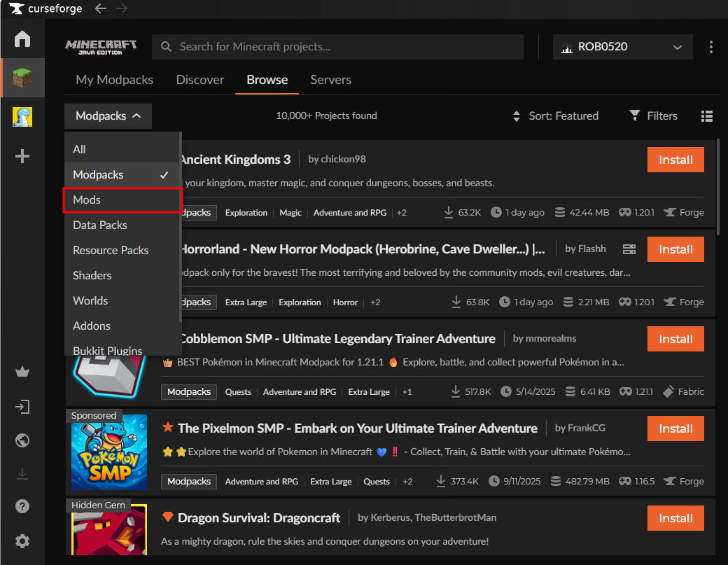Click the sign-in arrow icon in sidebar
728x565 pixels.
pos(22,407)
